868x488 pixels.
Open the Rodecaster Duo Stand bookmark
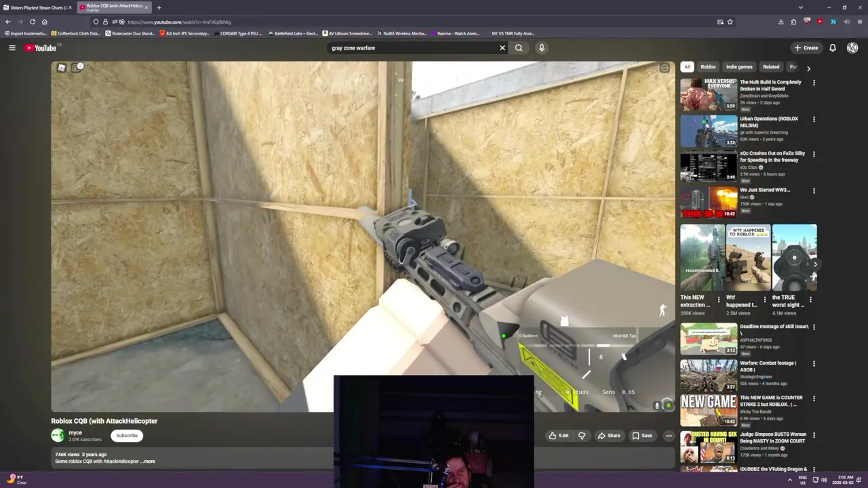pos(130,33)
